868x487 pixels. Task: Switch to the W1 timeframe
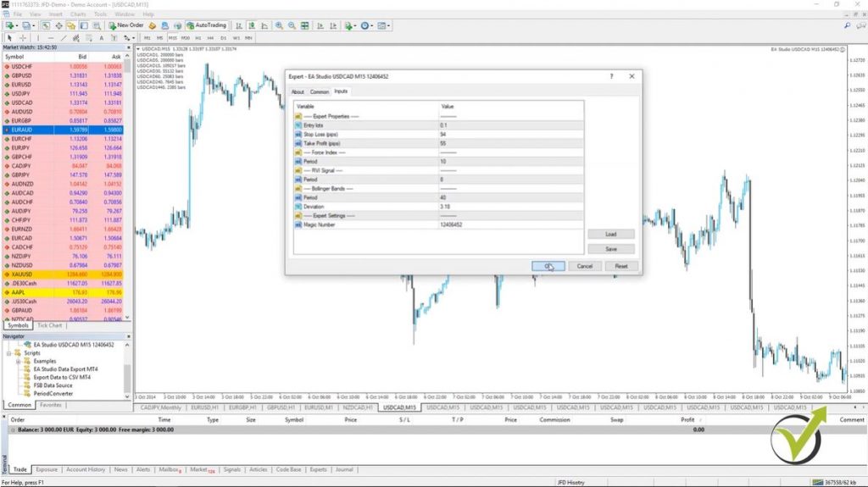pyautogui.click(x=236, y=38)
